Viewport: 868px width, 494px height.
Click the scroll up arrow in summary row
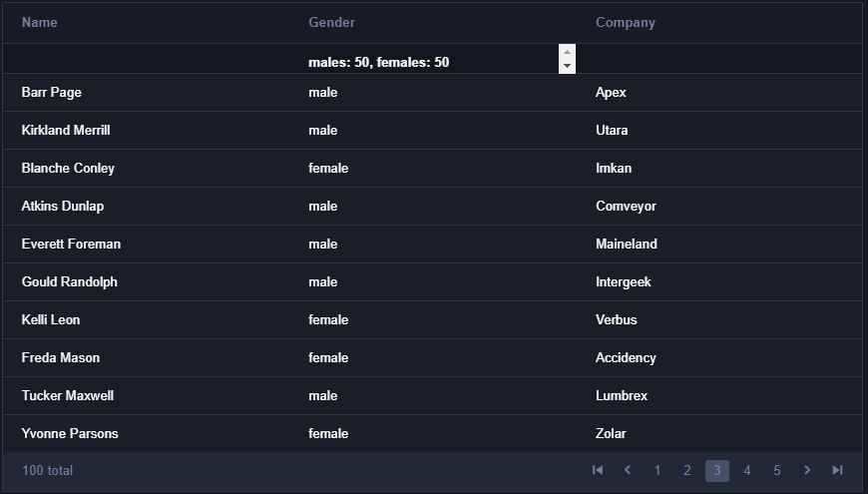[567, 52]
